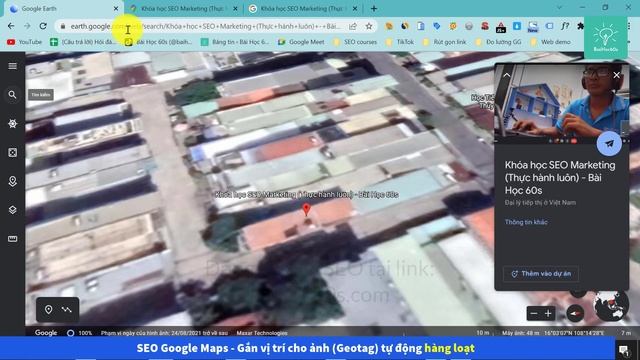Click the I'm Feeling Lucky dice icon
This screenshot has height=360, width=640.
point(13,153)
